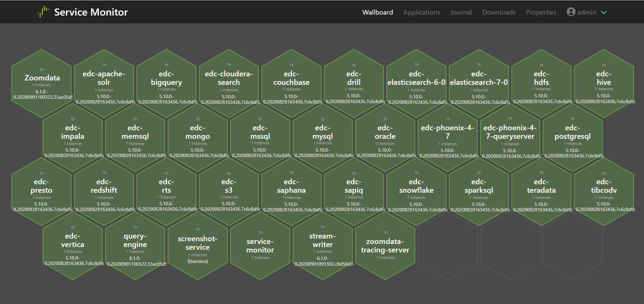
Task: Open the edc-phoenix-4-7 tile
Action: pyautogui.click(x=448, y=137)
